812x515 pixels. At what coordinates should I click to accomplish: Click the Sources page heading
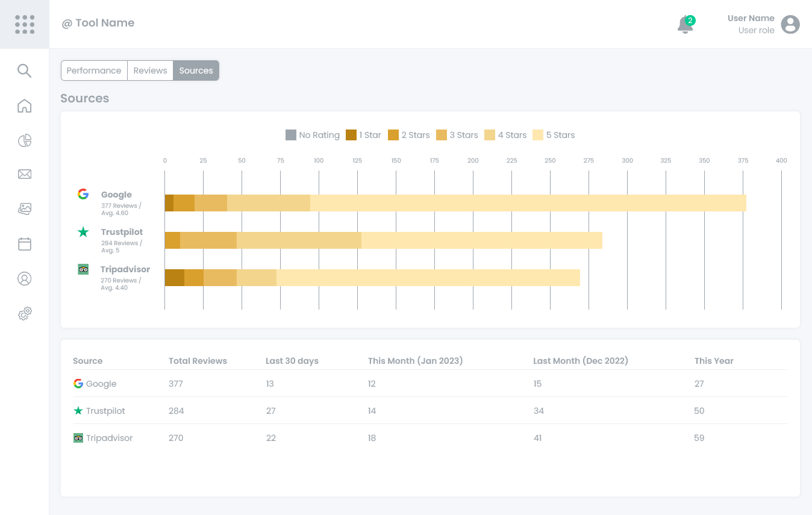(85, 98)
